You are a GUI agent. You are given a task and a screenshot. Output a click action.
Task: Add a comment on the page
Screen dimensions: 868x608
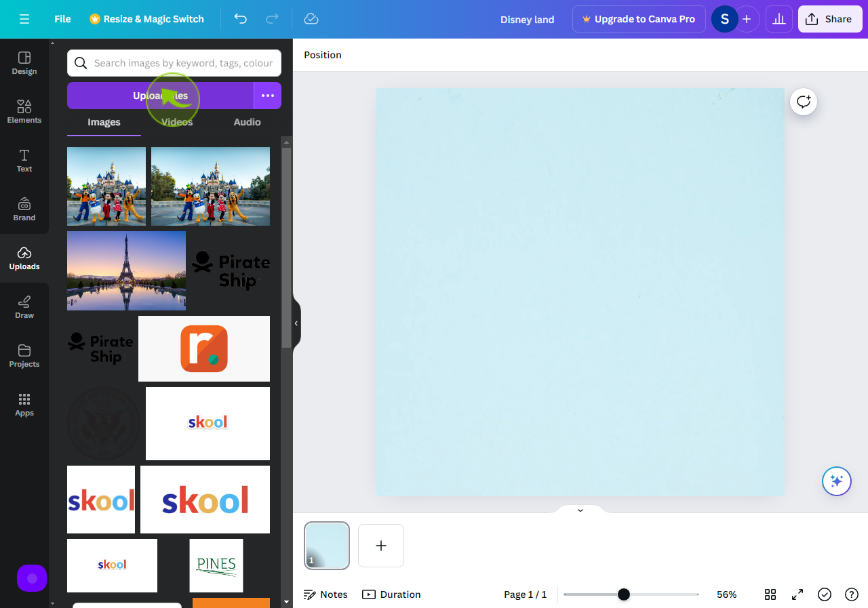804,102
